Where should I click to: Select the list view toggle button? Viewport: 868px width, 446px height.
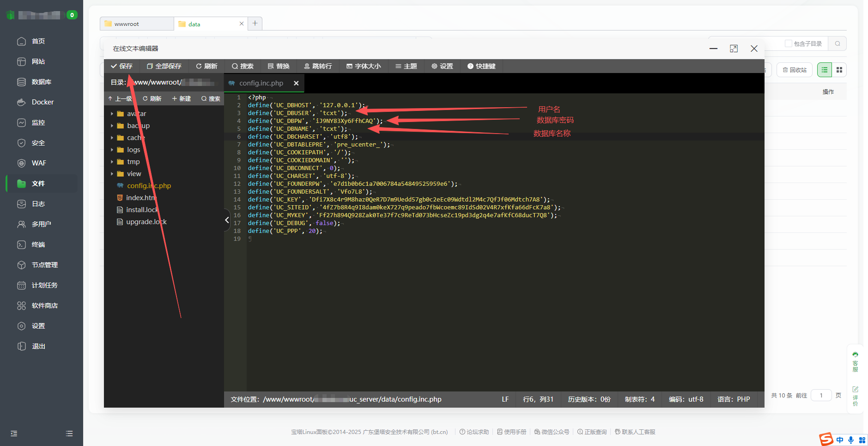click(825, 70)
